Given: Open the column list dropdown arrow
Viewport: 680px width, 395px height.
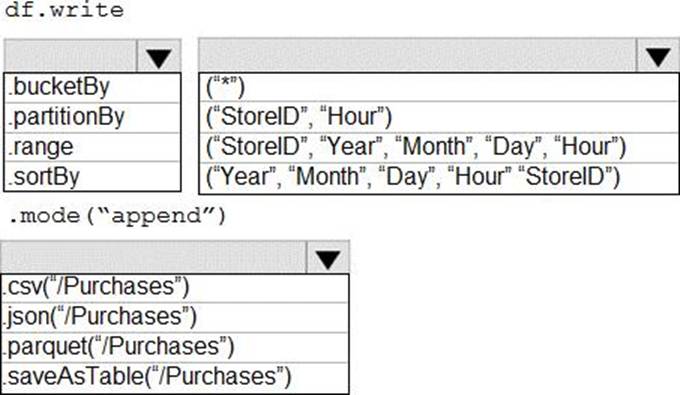Looking at the screenshot, I should click(x=657, y=55).
